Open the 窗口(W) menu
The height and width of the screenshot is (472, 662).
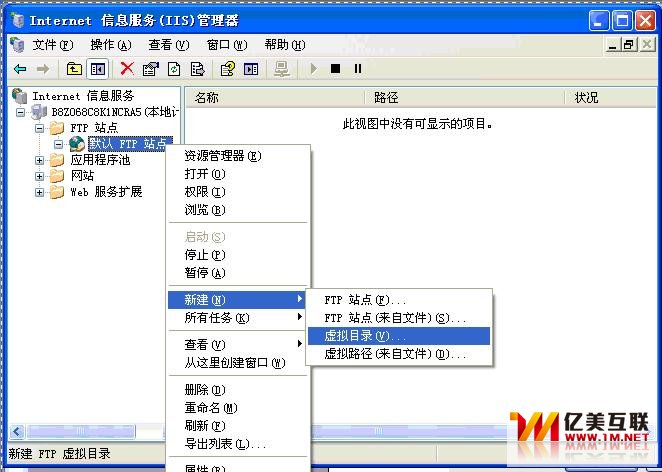[x=227, y=45]
